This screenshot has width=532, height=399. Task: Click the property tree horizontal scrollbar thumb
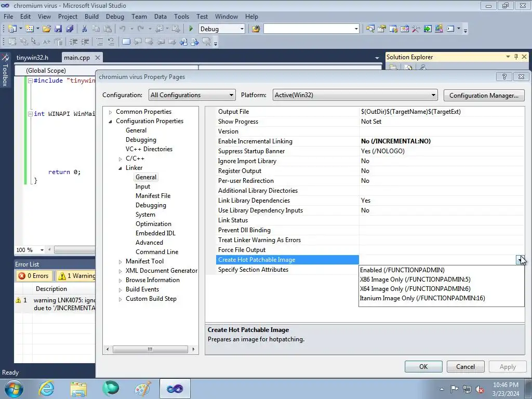click(x=150, y=350)
